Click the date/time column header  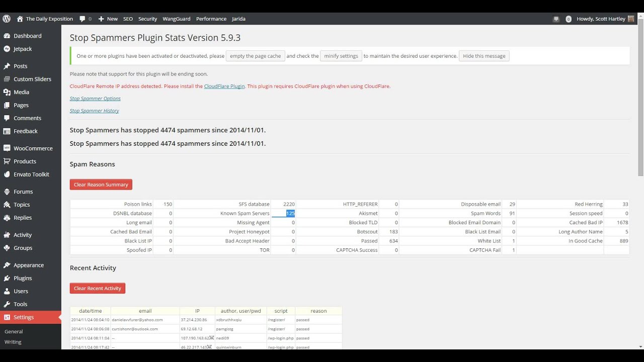91,311
